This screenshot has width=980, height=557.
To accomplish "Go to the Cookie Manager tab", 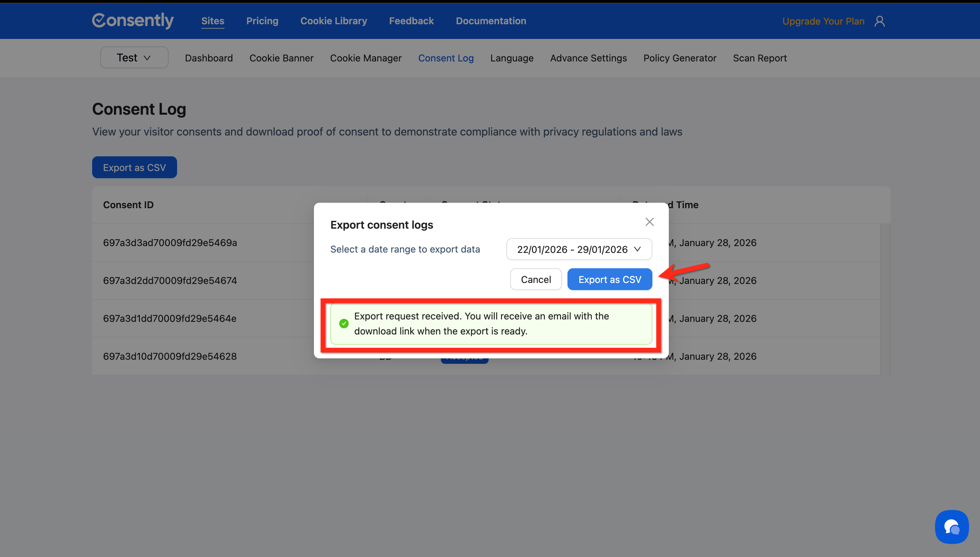I will [365, 58].
